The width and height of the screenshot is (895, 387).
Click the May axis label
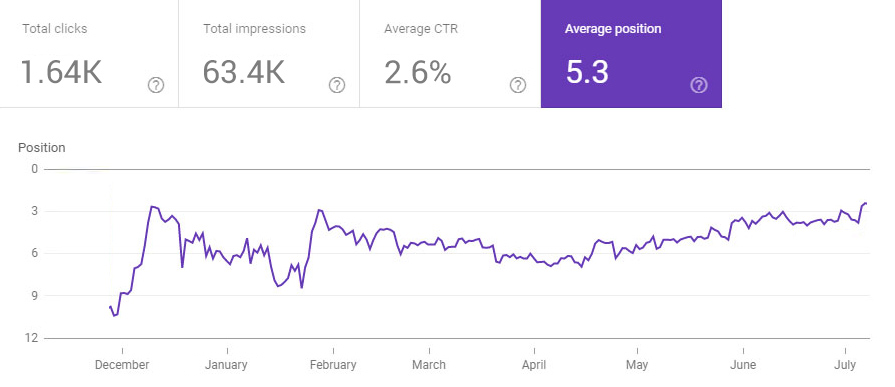click(637, 365)
